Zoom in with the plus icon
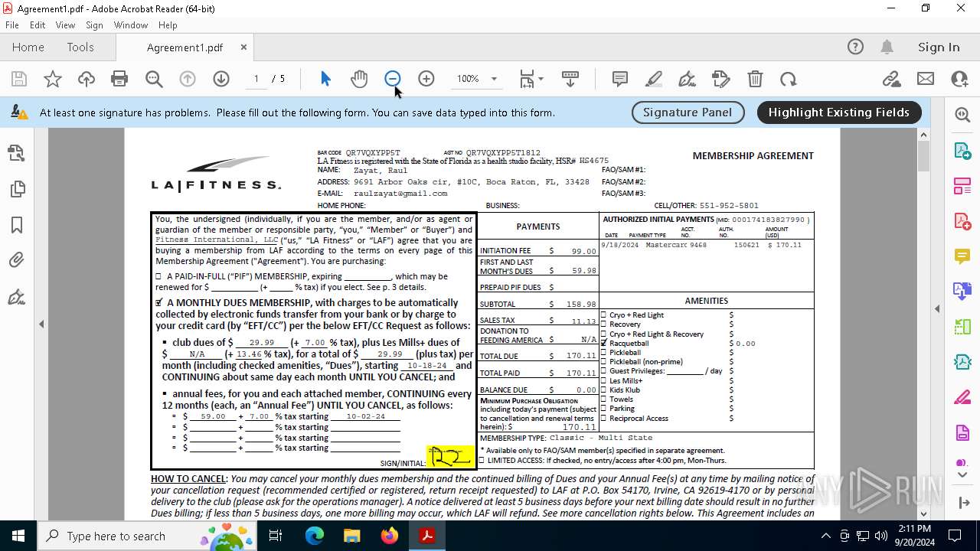980x551 pixels. 426,79
